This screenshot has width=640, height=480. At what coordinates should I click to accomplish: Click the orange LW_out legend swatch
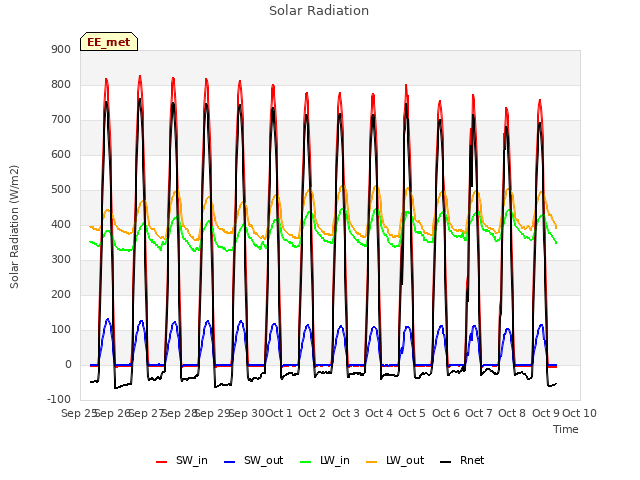pos(372,462)
